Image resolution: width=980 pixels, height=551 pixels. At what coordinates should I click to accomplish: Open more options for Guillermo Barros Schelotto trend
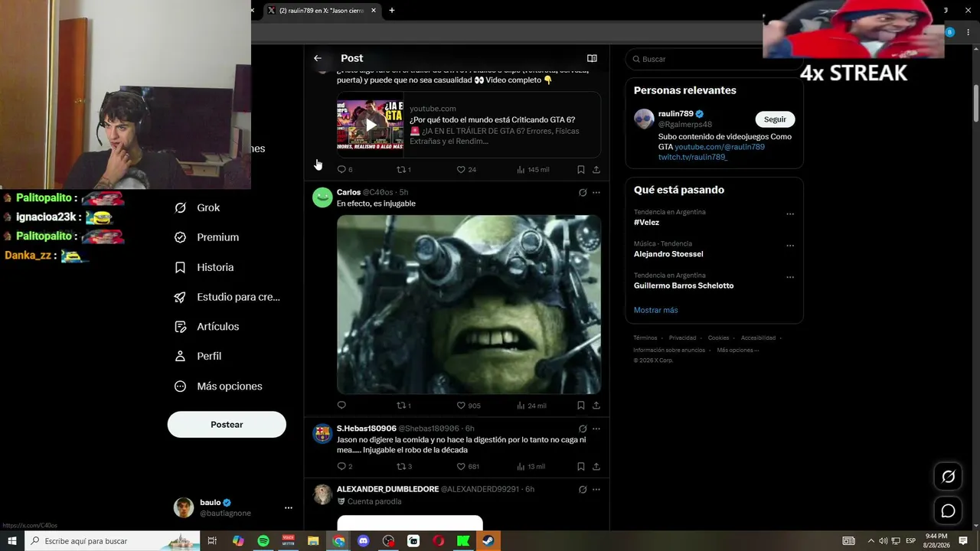coord(790,277)
